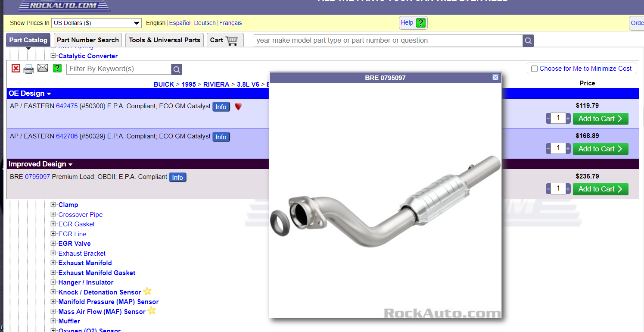Image resolution: width=644 pixels, height=332 pixels.
Task: Expand the EGR Line category
Action: (x=53, y=234)
